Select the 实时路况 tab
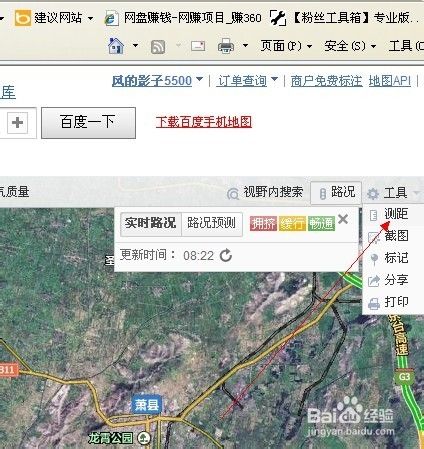Viewport: 424px width, 449px height. (151, 223)
